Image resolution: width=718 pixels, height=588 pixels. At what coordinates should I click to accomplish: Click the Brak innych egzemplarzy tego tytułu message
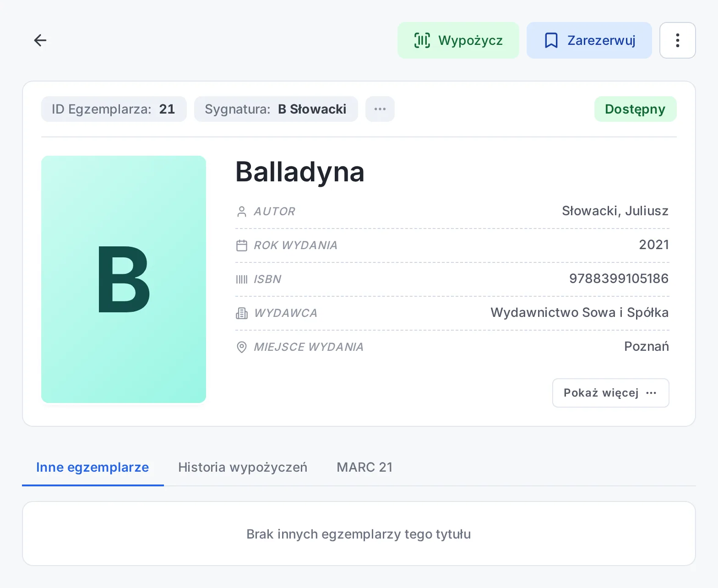(x=359, y=534)
